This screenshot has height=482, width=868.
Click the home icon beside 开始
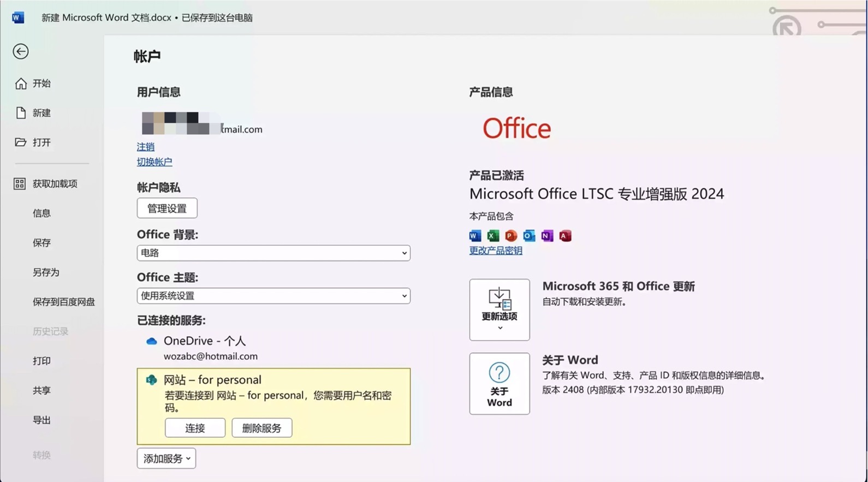(21, 84)
